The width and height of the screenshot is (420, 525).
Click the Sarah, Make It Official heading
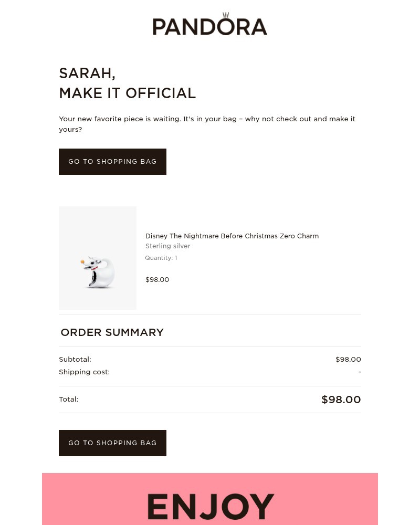[127, 83]
